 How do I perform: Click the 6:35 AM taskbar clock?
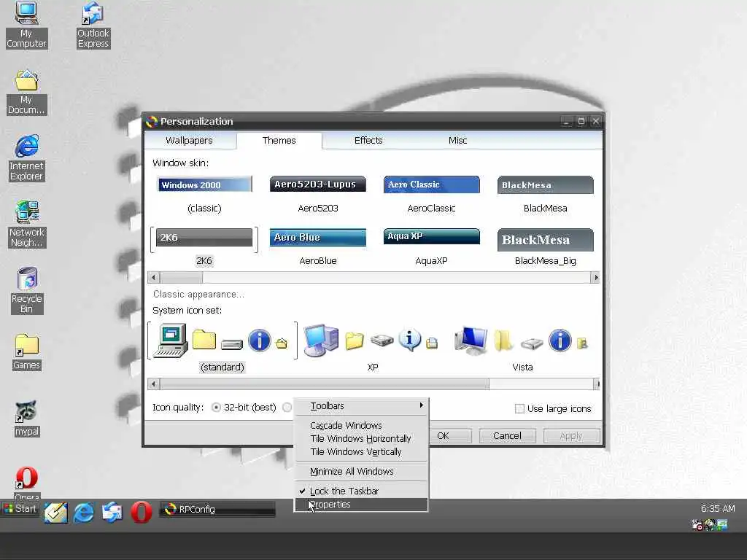pos(718,508)
